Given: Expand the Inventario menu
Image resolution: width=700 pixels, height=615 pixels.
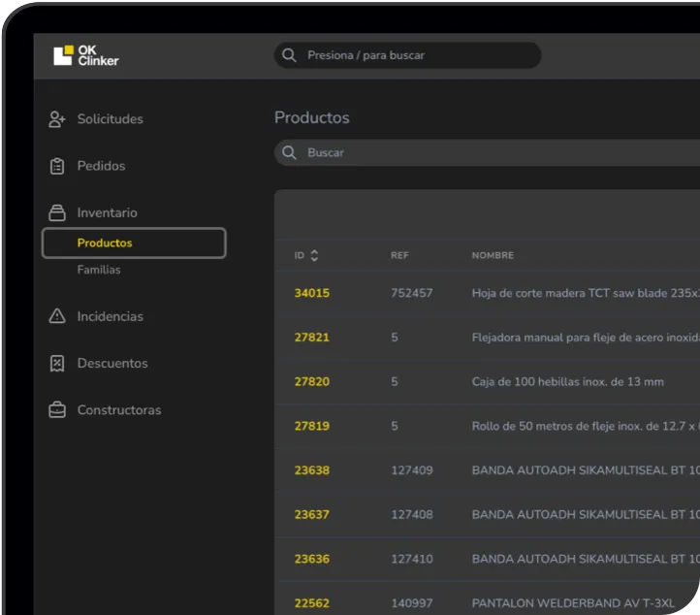Looking at the screenshot, I should 108,213.
